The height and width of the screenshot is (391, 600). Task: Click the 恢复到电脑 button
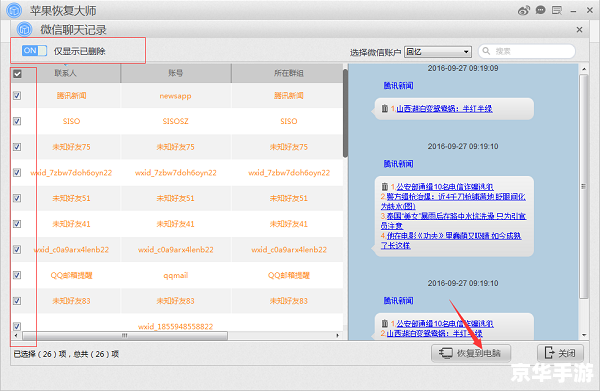[x=471, y=353]
